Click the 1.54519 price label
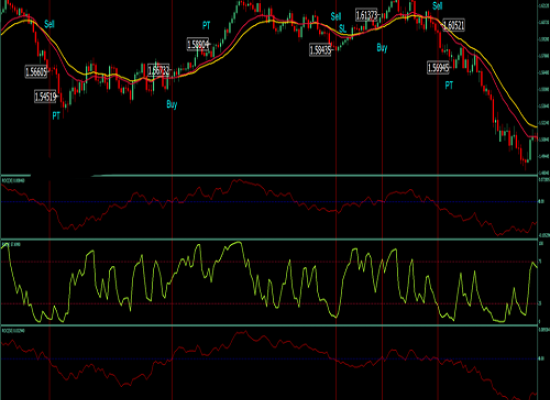 45,96
